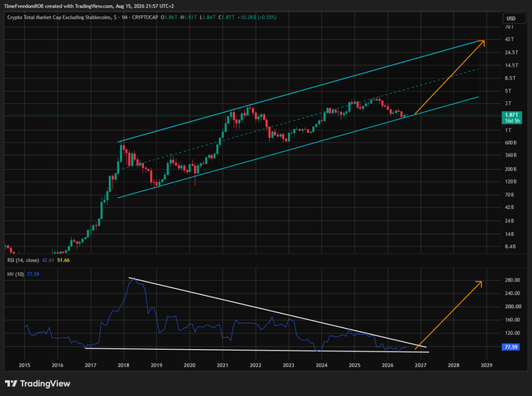The width and height of the screenshot is (532, 396).
Task: Click the 120B price axis label
Action: tap(511, 182)
